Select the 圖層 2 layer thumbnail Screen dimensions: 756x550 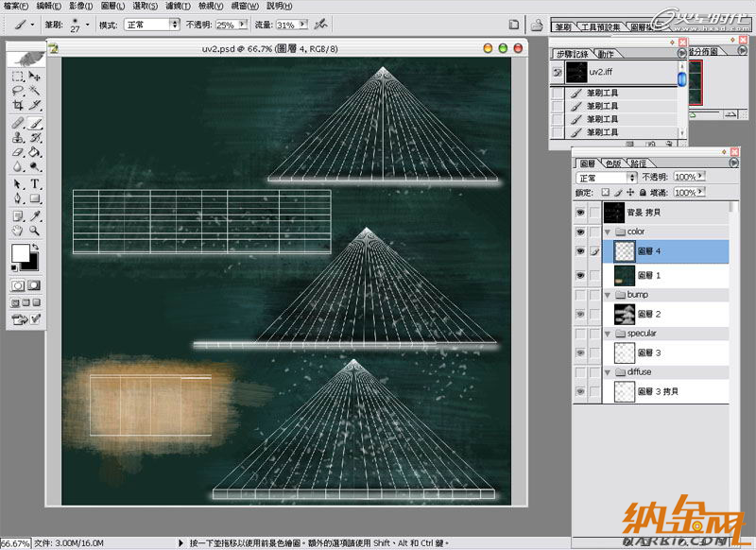point(623,314)
